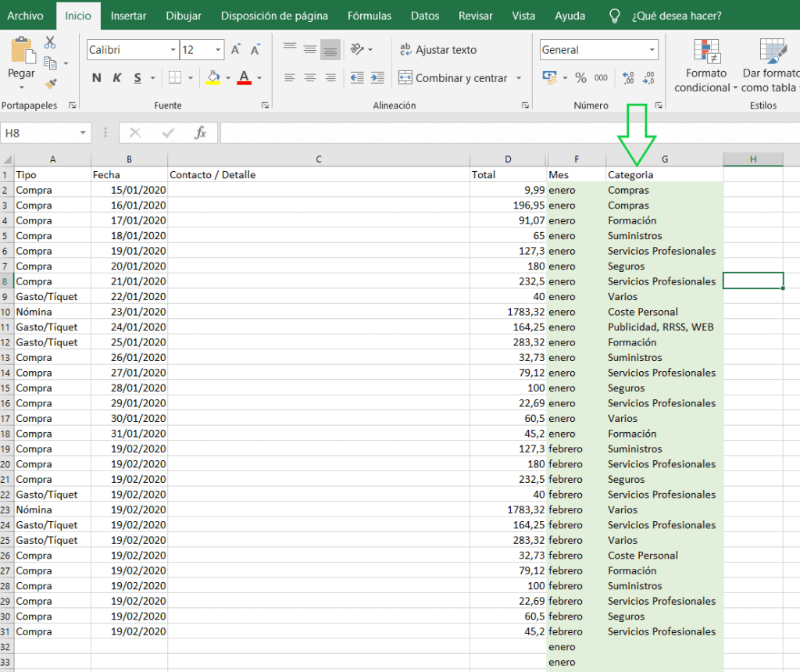Select row 10 header
800x672 pixels.
[x=6, y=312]
